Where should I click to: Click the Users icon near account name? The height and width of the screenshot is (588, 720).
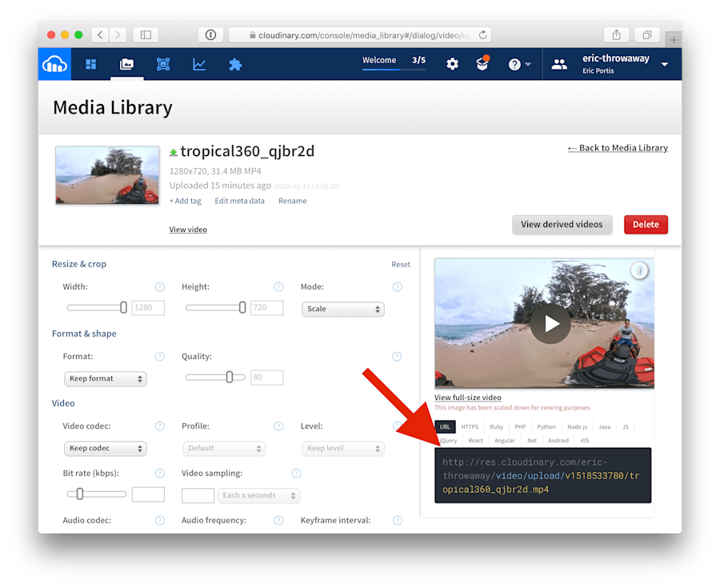pos(558,64)
